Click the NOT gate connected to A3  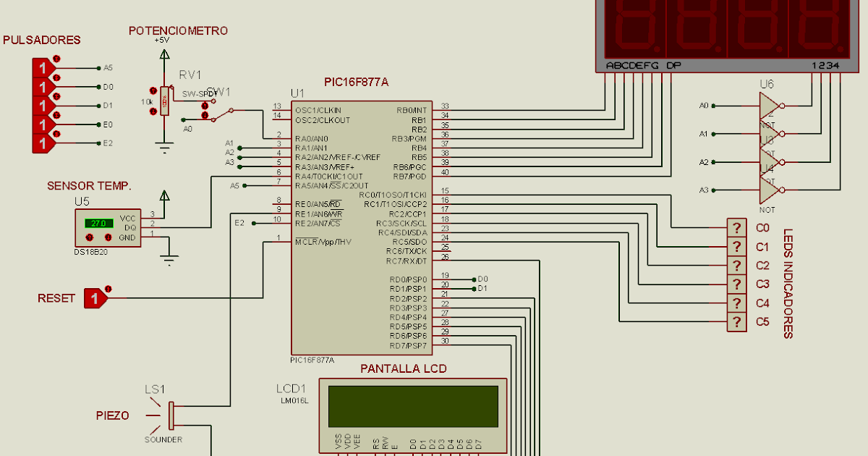(x=767, y=190)
